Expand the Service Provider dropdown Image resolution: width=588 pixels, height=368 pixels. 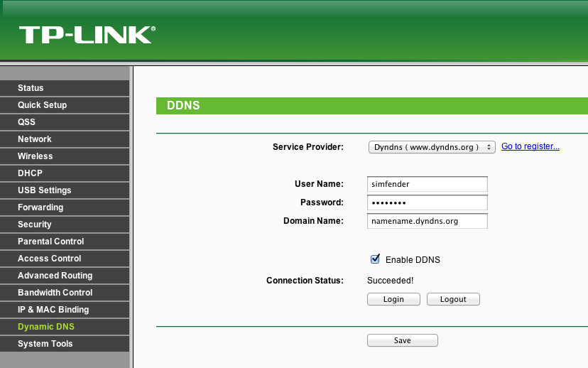click(432, 147)
